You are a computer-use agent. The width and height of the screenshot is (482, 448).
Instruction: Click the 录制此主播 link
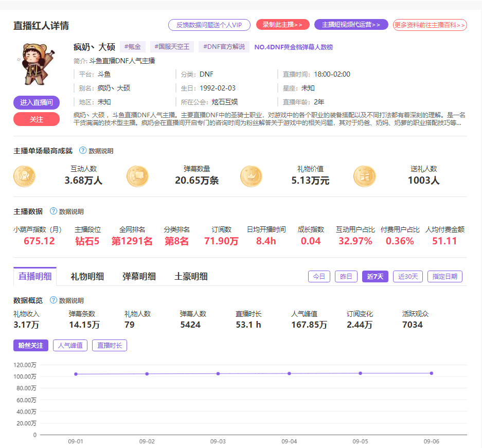coord(282,24)
